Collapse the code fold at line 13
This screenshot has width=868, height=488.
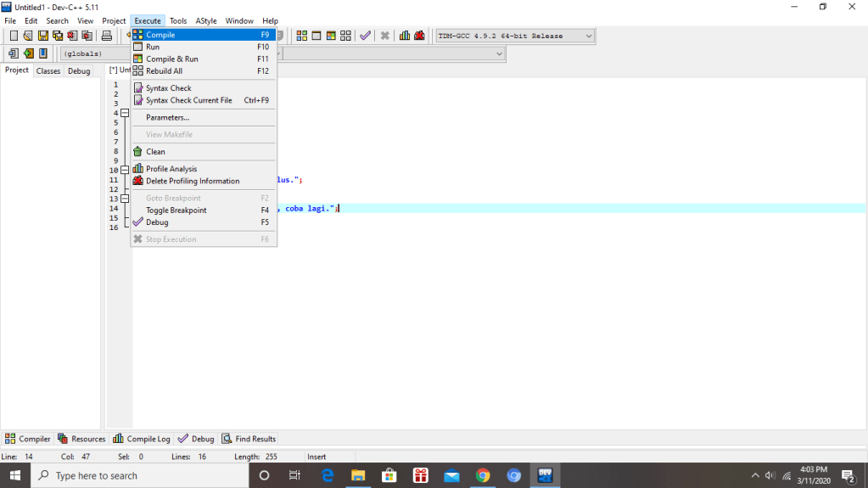(125, 199)
